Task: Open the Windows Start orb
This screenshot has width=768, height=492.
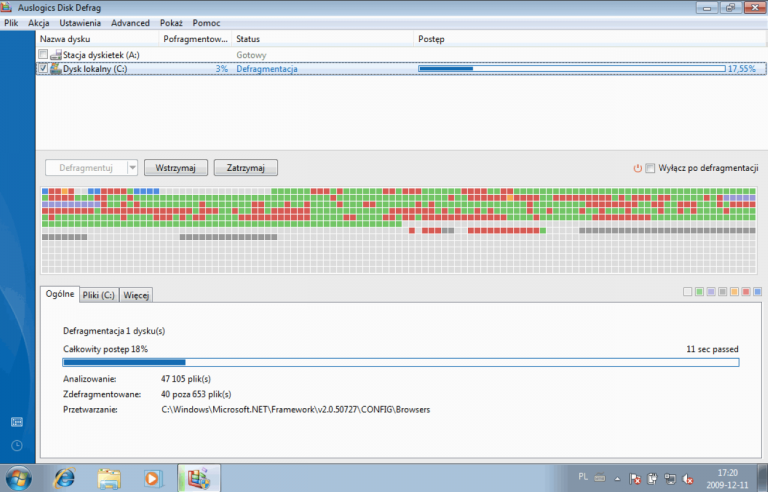Action: (x=19, y=478)
